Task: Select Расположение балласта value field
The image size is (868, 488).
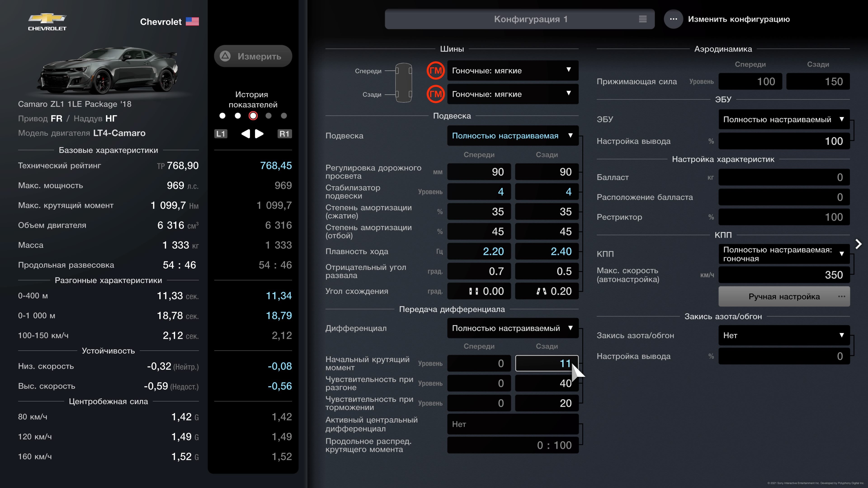Action: click(x=784, y=197)
